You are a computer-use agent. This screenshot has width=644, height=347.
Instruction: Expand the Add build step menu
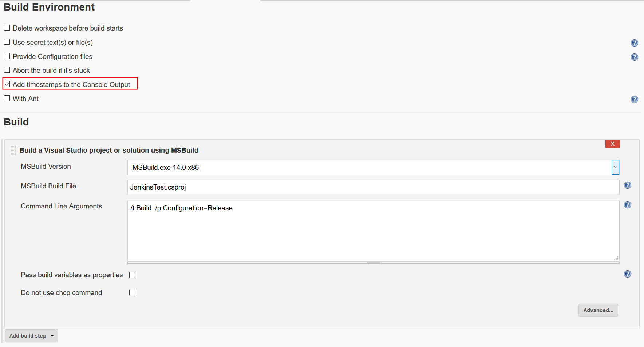click(31, 336)
